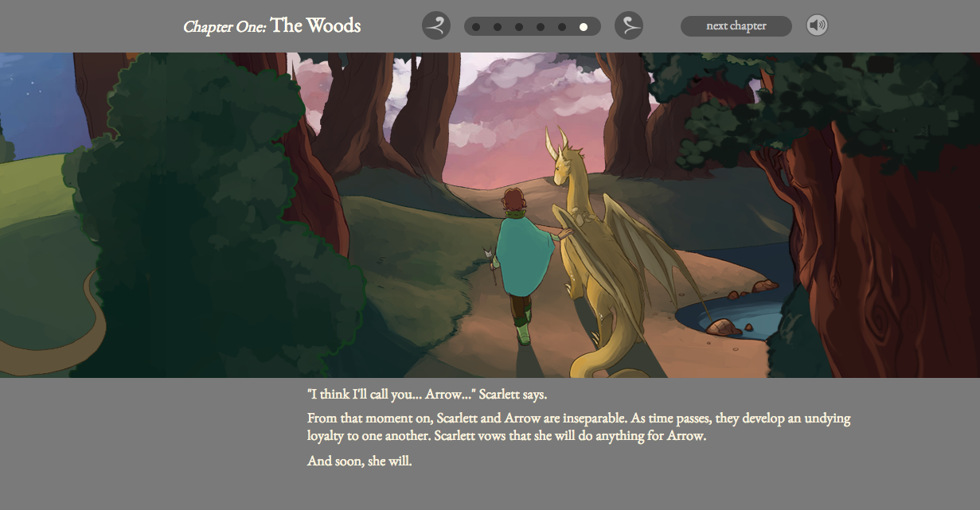Click the 'Chapter One: The Woods' title
The height and width of the screenshot is (510, 980).
point(272,25)
